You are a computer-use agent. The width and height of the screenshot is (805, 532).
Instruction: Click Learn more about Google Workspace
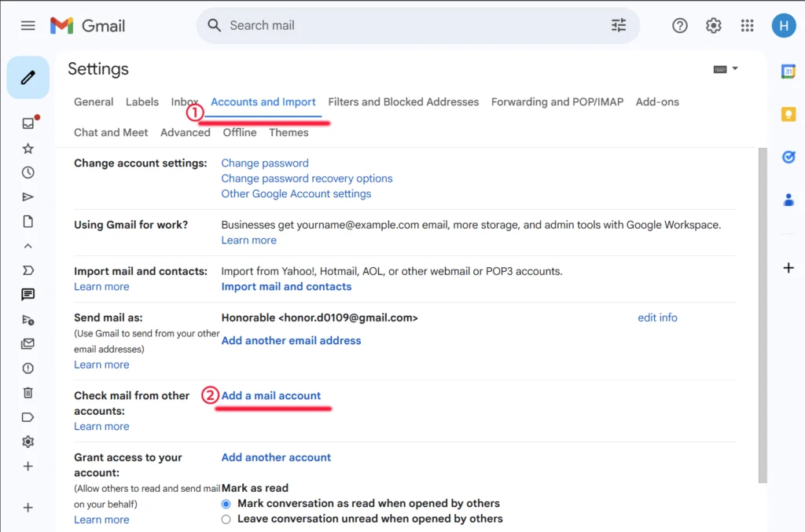(x=249, y=240)
